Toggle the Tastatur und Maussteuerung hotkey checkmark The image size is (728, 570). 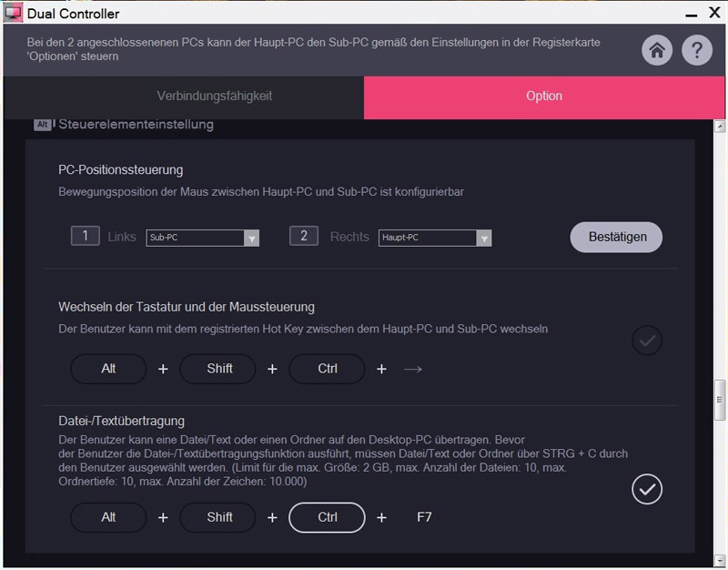[647, 341]
